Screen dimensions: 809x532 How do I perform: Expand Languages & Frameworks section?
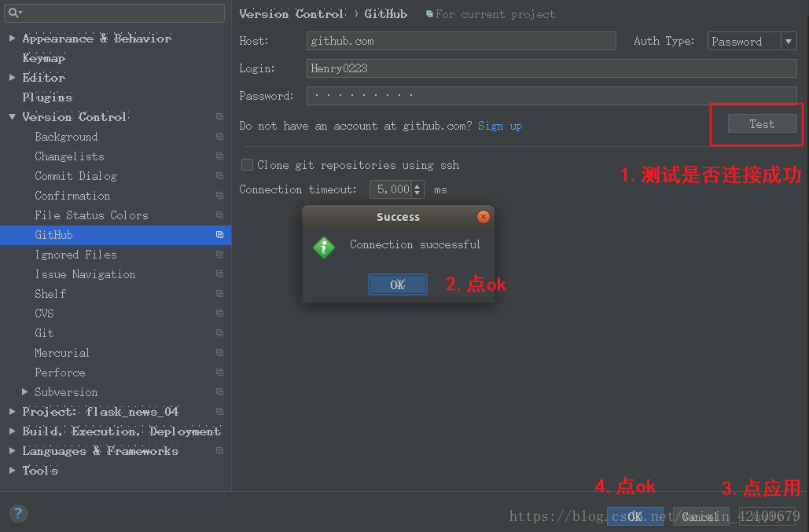point(13,450)
